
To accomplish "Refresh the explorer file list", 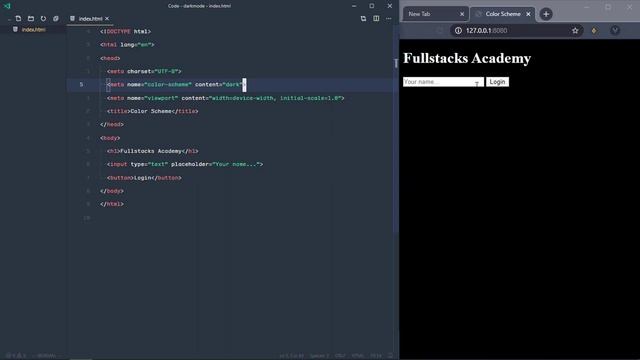I will (43, 18).
